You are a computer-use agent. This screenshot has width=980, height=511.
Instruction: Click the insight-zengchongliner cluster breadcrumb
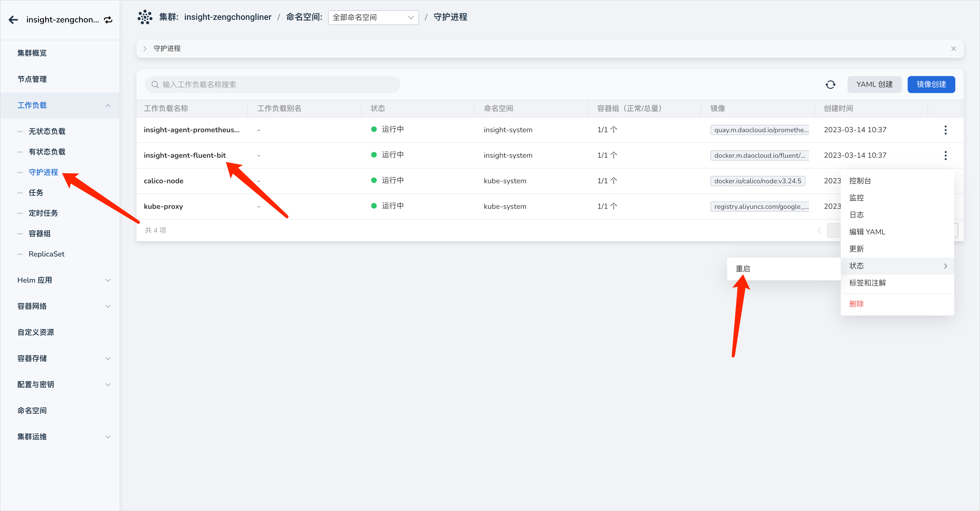click(228, 17)
